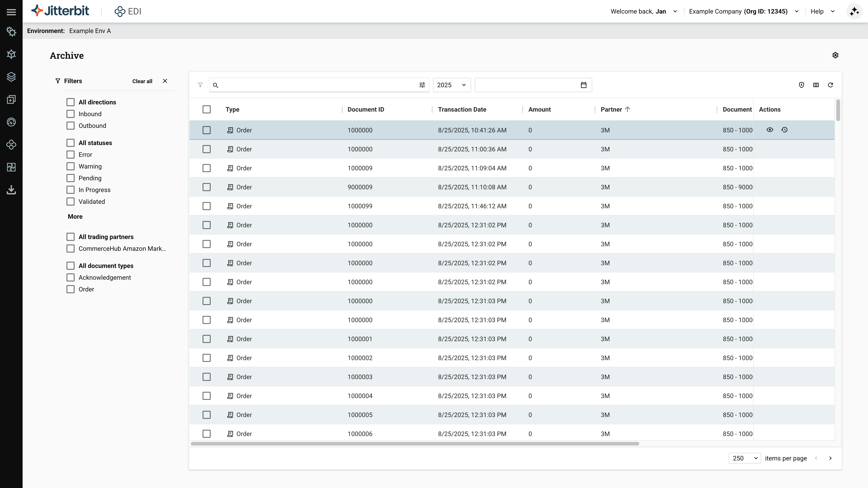The width and height of the screenshot is (868, 488).
Task: Click advanced search tune icon
Action: [x=422, y=85]
